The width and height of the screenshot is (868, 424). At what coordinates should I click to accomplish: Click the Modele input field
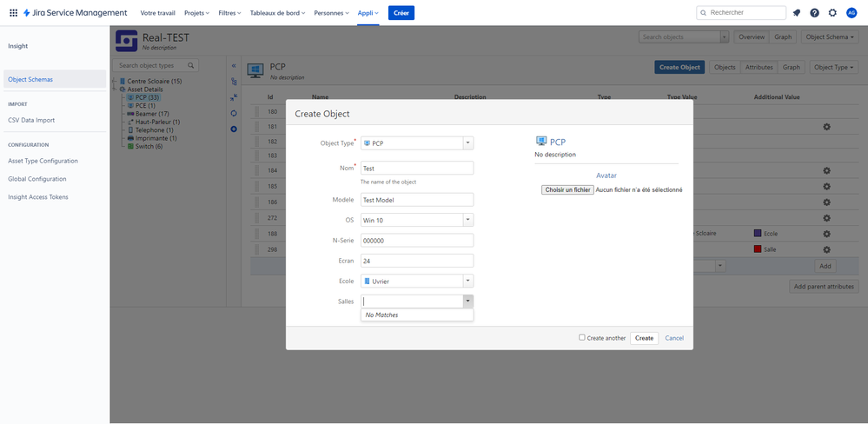417,199
